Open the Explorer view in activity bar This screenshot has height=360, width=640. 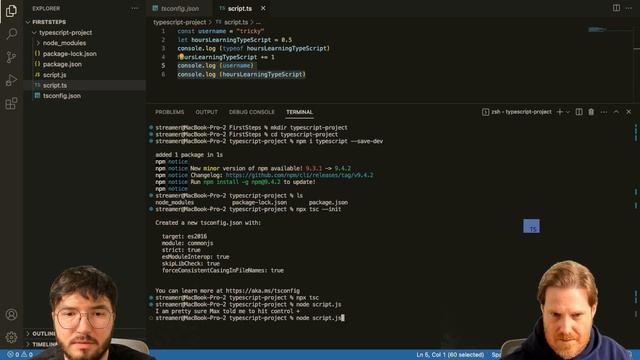click(11, 11)
